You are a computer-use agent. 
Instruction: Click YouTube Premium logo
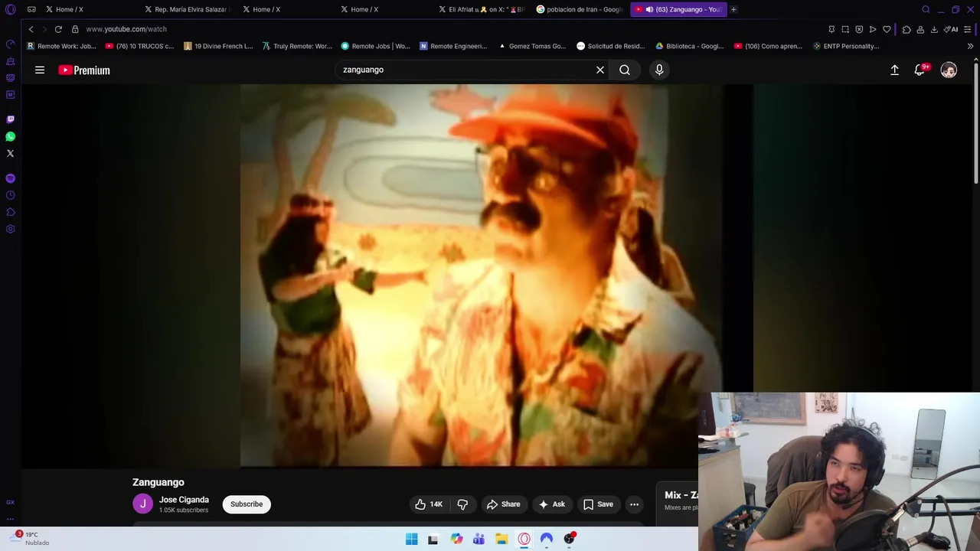(84, 70)
